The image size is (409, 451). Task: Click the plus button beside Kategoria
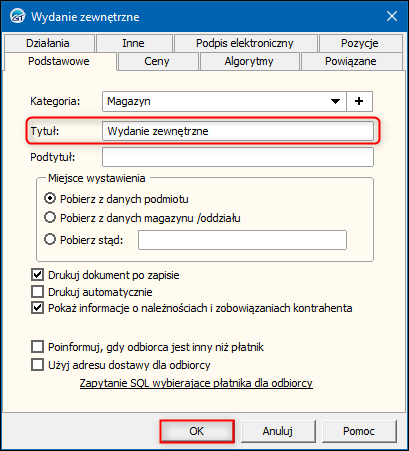359,101
